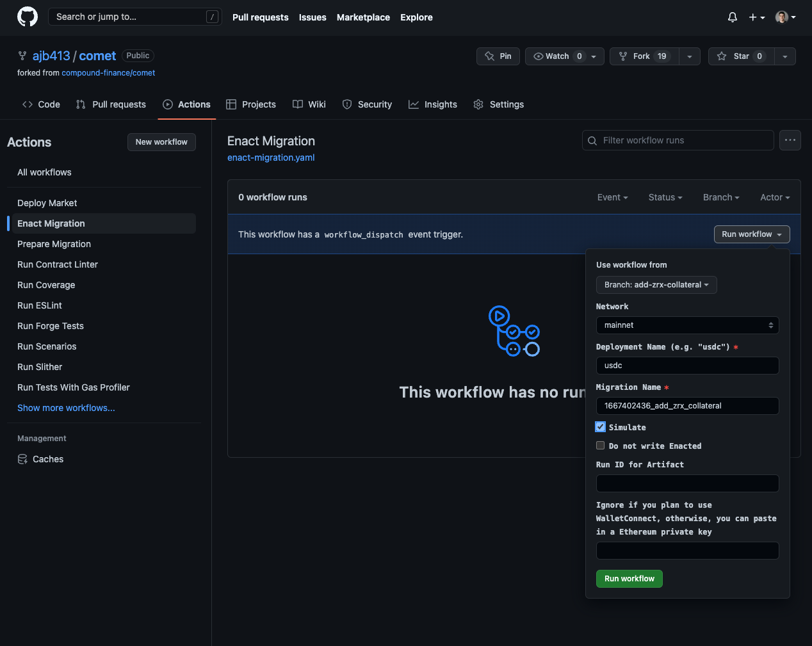
Task: Select the Prepare Migration workflow
Action: [104, 244]
